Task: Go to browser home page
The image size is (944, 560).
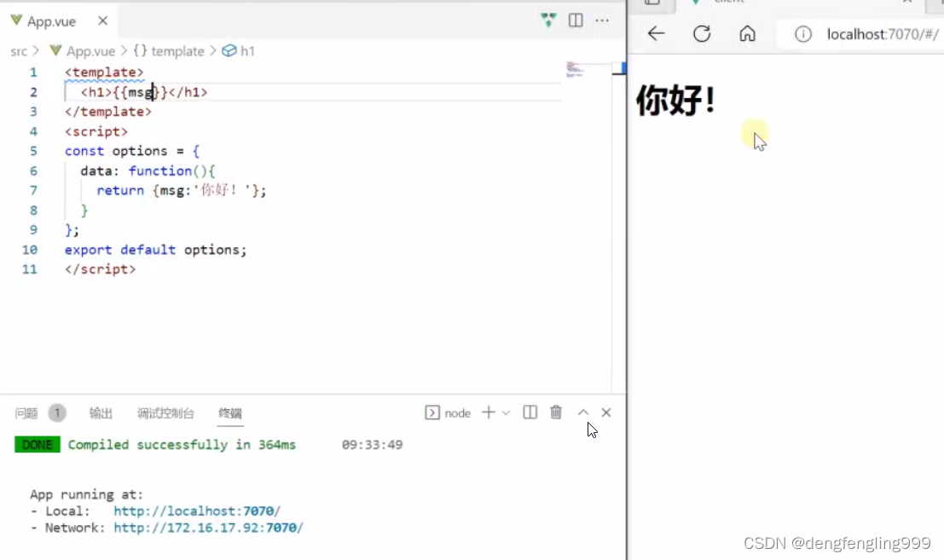Action: pos(747,34)
